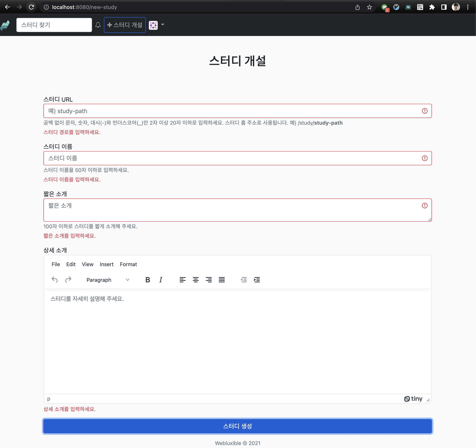Decrease indent in the editor

(x=244, y=280)
